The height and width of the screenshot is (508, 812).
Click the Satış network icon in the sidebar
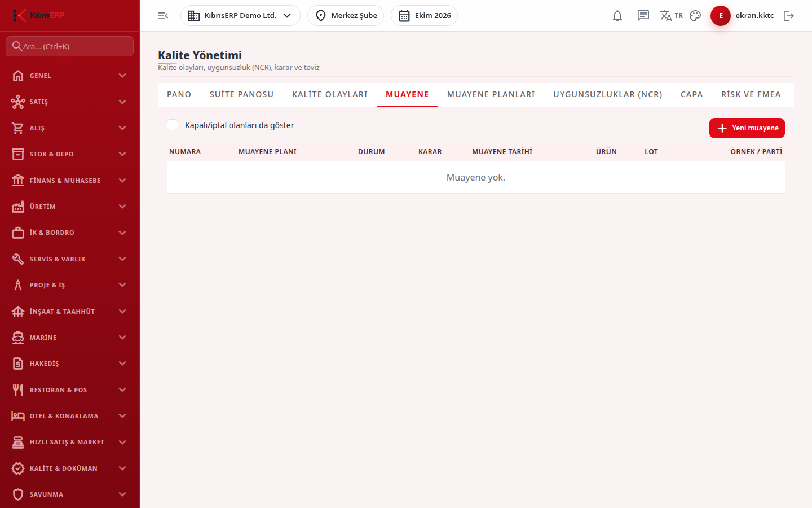tap(18, 102)
